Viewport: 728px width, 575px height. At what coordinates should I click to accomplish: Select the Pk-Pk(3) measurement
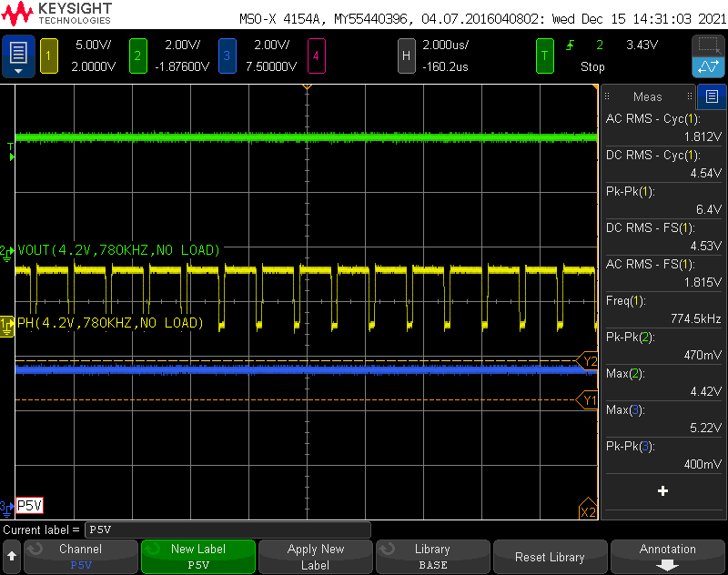pos(663,455)
